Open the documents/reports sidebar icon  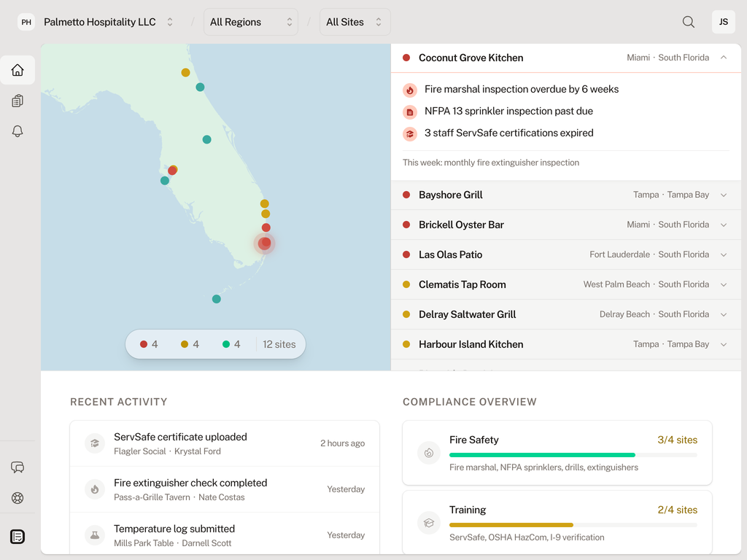pyautogui.click(x=18, y=101)
